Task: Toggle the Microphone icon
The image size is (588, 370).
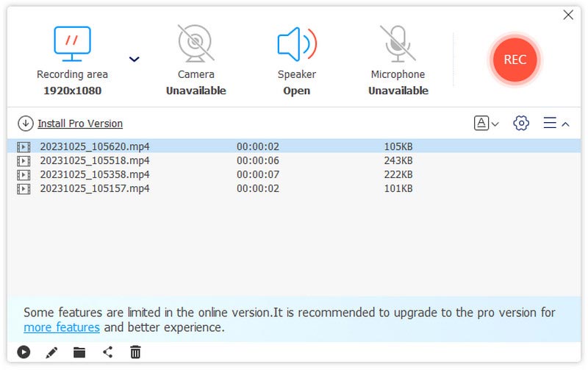Action: 398,43
